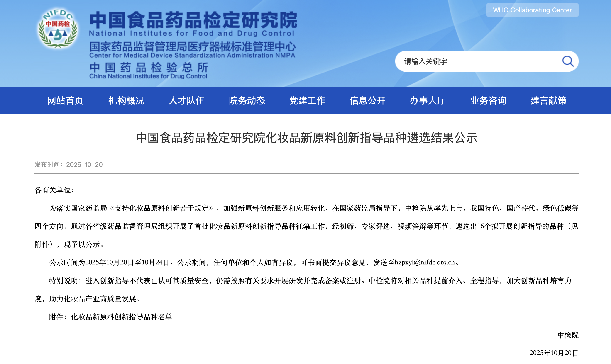Open the 办事大厅 menu item
The height and width of the screenshot is (364, 611).
(x=428, y=101)
